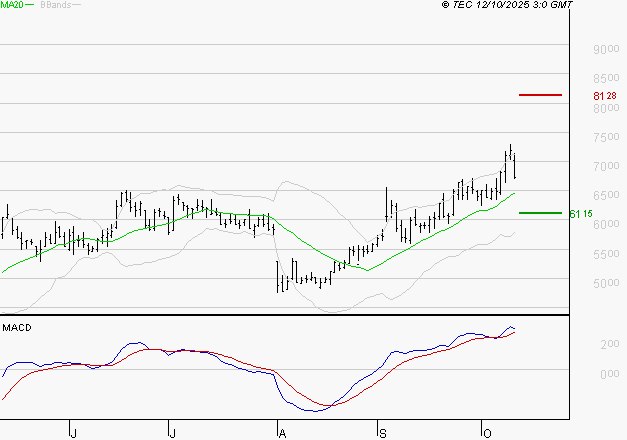Click the 7500 price axis label
Image resolution: width=627 pixels, height=440 pixels.
[606, 137]
